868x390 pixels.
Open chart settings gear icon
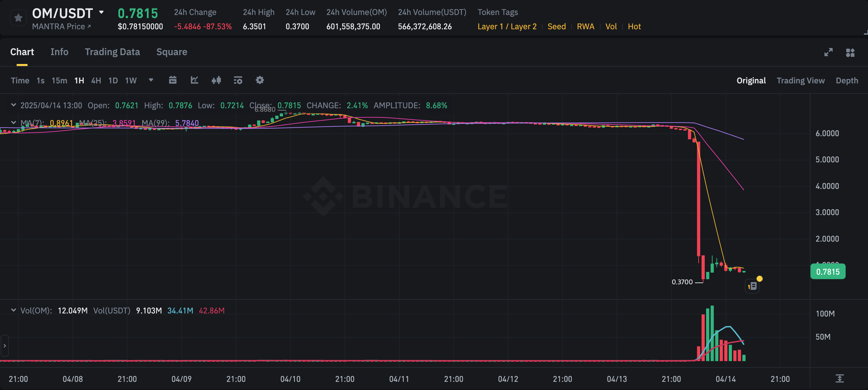[x=260, y=80]
